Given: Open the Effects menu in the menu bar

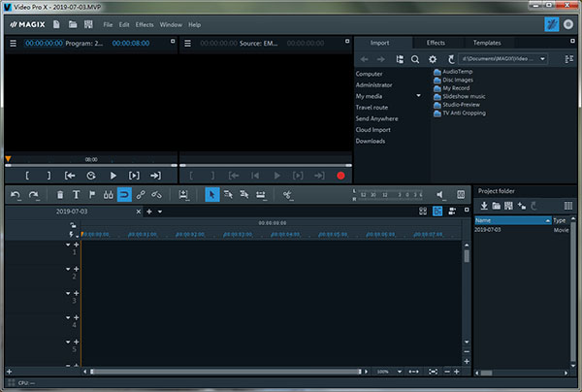Looking at the screenshot, I should (x=145, y=25).
